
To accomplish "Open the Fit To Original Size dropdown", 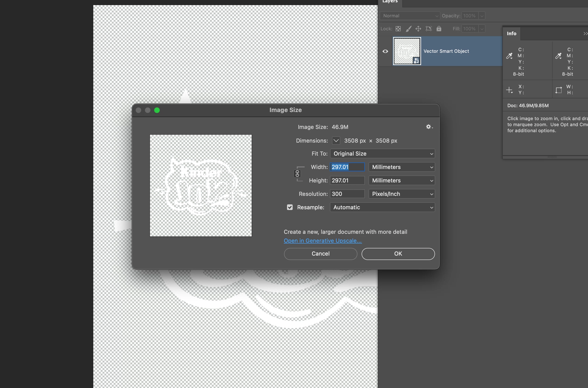I will pyautogui.click(x=382, y=154).
